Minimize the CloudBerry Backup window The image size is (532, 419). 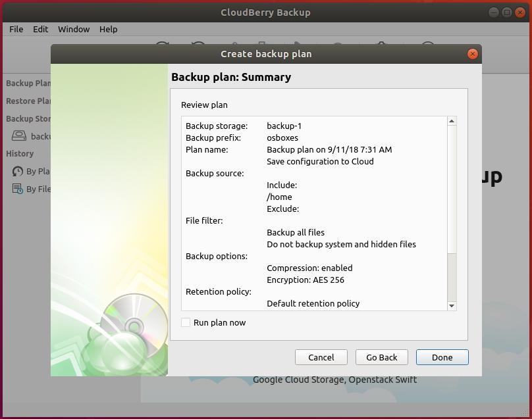pos(493,12)
